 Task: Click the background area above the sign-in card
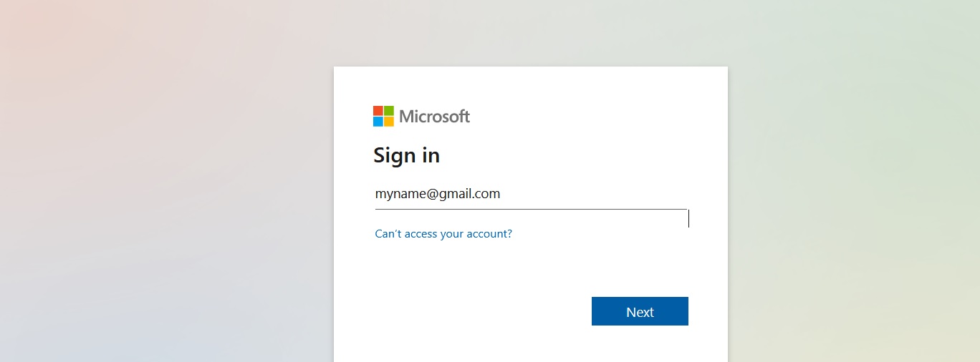(530, 32)
